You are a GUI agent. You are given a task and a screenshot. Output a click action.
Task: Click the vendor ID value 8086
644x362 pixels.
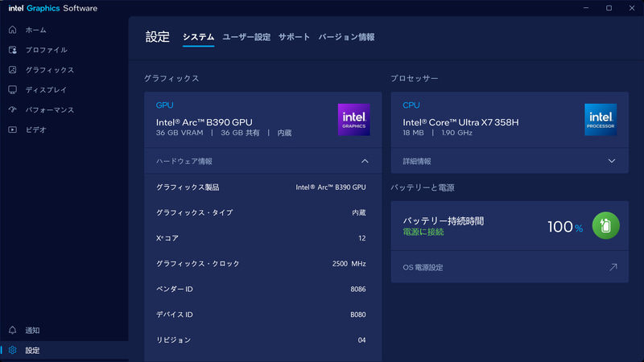tap(358, 289)
